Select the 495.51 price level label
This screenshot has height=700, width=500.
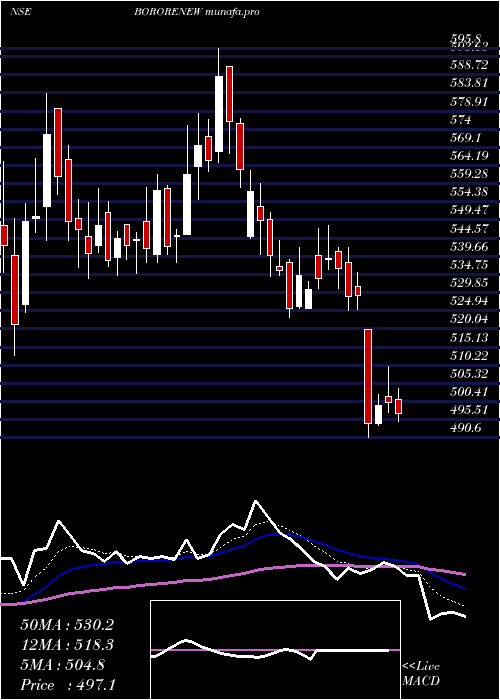468,410
